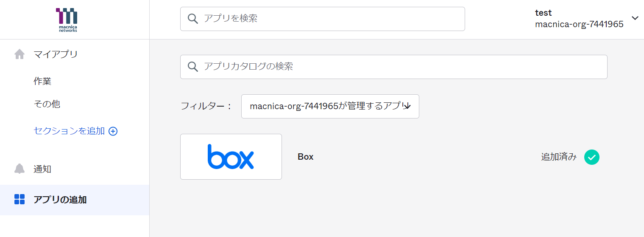Focus the アプリカタログの検索 input field
Image resolution: width=644 pixels, height=237 pixels.
coord(399,67)
